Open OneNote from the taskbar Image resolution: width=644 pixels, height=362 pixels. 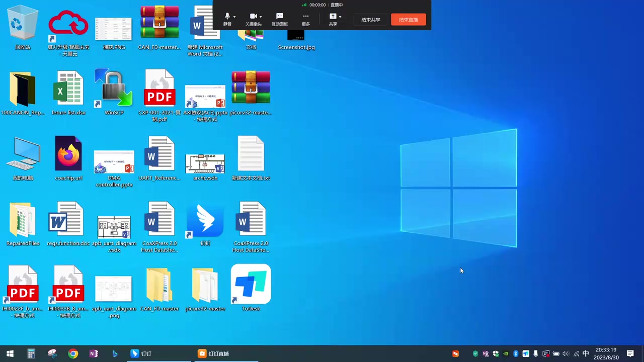click(94, 353)
